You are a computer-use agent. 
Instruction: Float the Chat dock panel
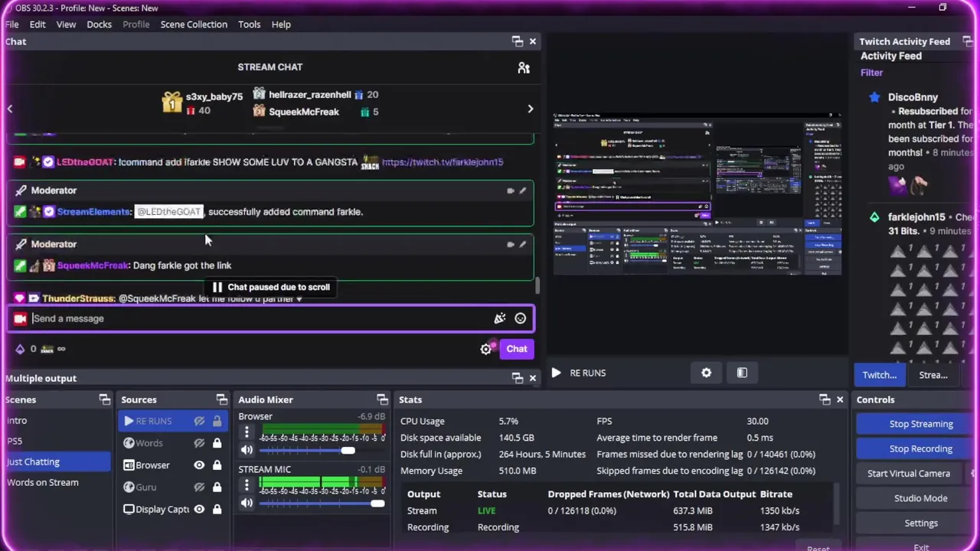coord(518,41)
